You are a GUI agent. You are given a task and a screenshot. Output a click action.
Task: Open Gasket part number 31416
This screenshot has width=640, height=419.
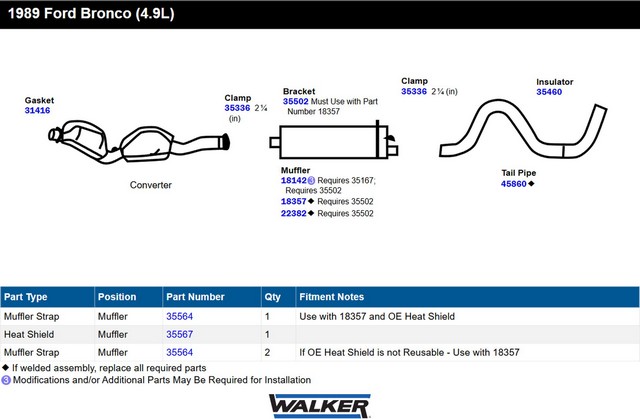(37, 111)
